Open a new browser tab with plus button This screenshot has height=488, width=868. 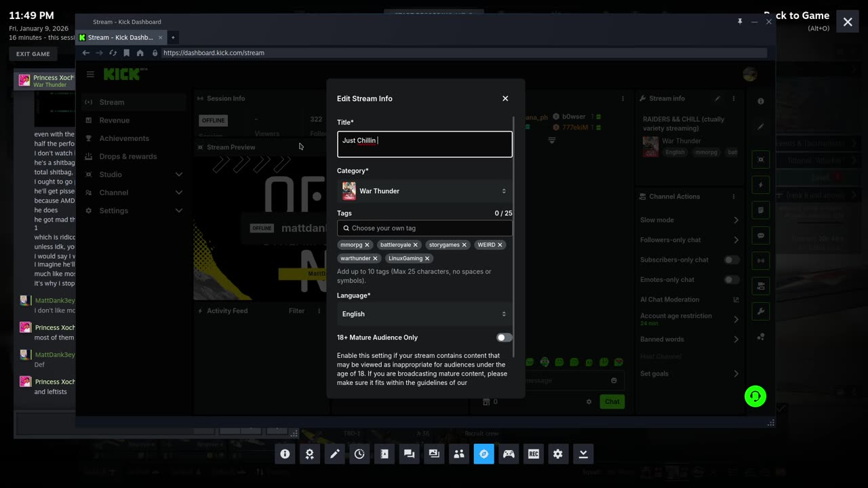point(173,37)
